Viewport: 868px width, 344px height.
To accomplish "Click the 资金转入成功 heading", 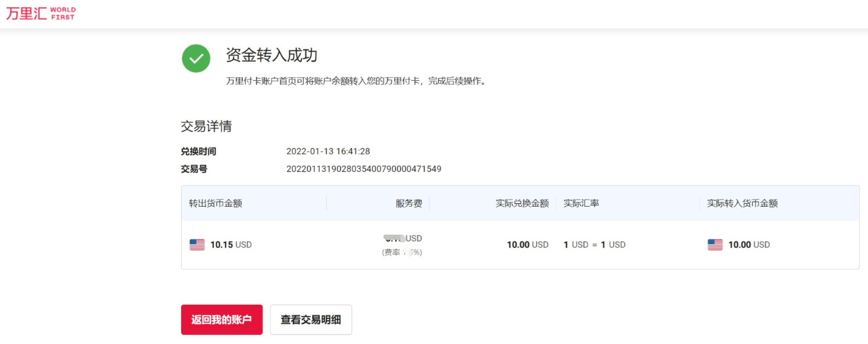I will point(271,55).
